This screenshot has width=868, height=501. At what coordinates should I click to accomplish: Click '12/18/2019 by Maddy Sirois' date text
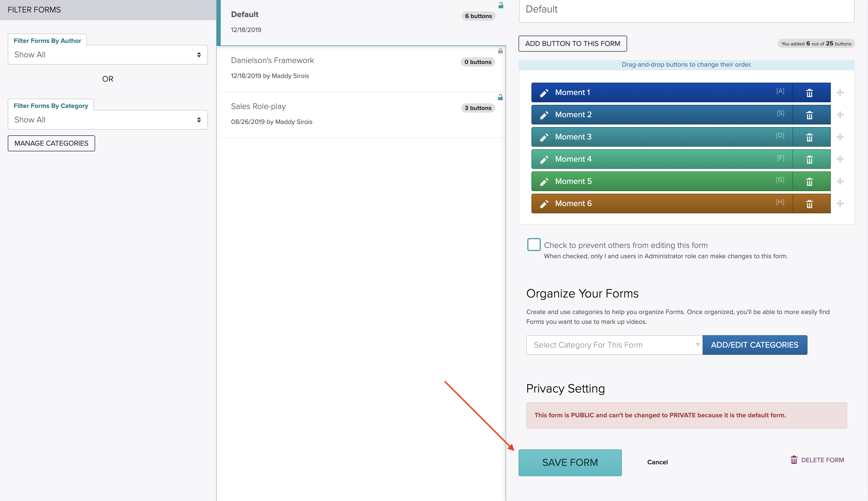click(270, 76)
